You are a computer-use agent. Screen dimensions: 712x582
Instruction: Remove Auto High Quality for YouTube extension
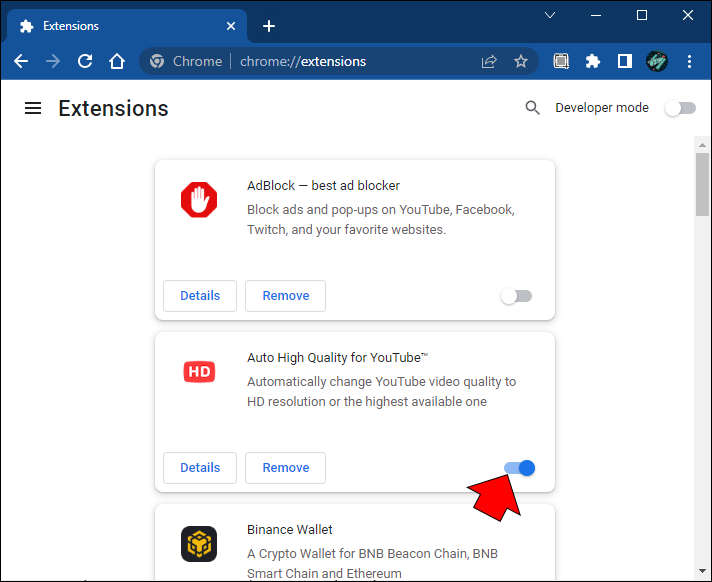point(285,468)
